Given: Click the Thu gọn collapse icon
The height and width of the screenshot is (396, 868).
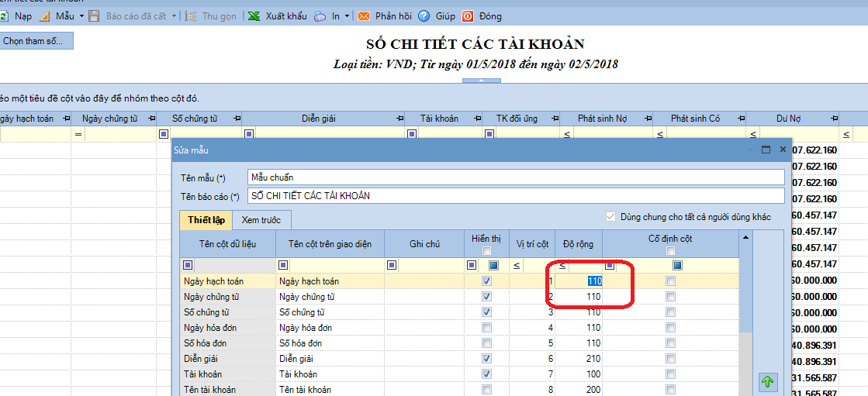Looking at the screenshot, I should pyautogui.click(x=191, y=16).
